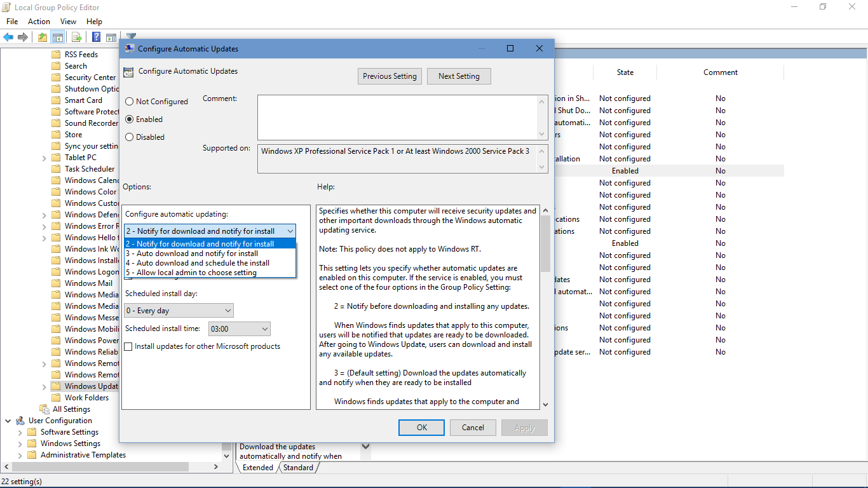
Task: Click the All Settings node icon
Action: pos(44,409)
